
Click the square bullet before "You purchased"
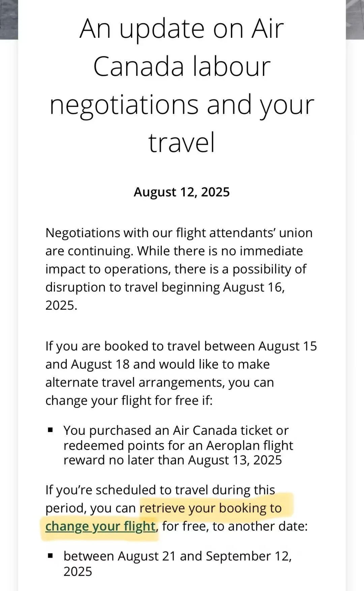coord(51,430)
